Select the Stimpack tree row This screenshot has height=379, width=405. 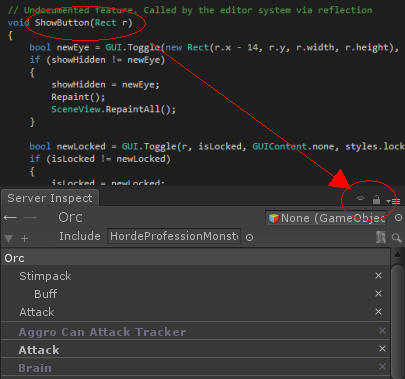196,276
